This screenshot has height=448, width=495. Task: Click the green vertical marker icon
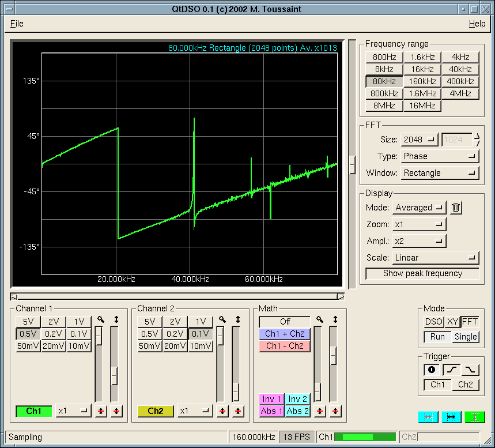(x=475, y=417)
